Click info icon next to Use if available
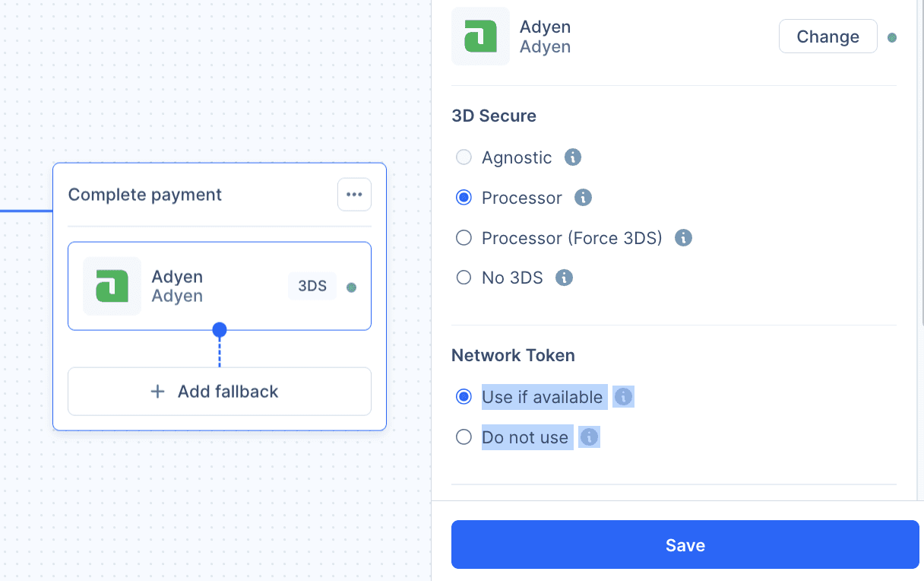This screenshot has height=581, width=924. click(x=623, y=397)
